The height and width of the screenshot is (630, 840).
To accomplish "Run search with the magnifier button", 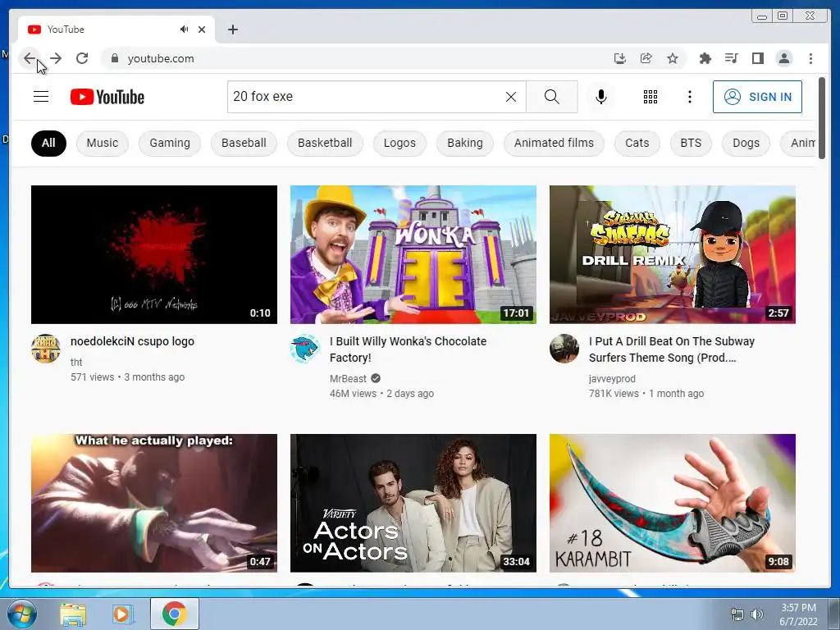I will click(x=552, y=97).
